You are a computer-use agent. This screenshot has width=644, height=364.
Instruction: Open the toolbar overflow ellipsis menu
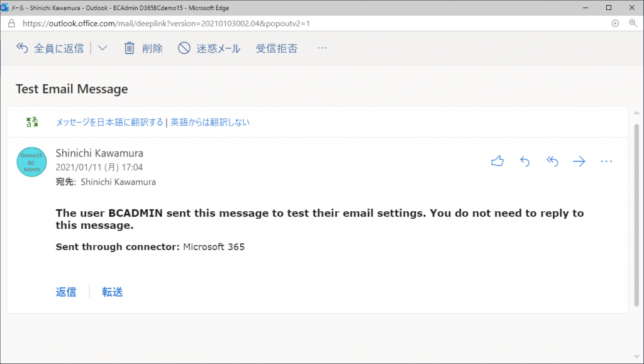pos(322,48)
